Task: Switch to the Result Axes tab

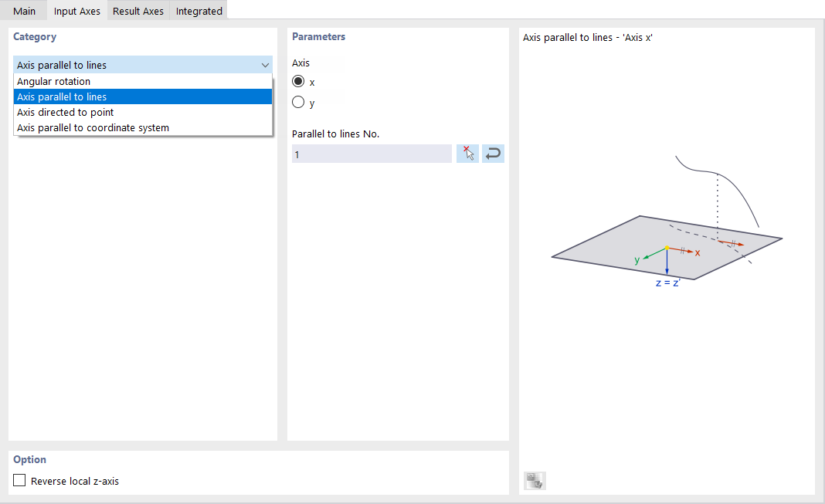Action: [137, 10]
